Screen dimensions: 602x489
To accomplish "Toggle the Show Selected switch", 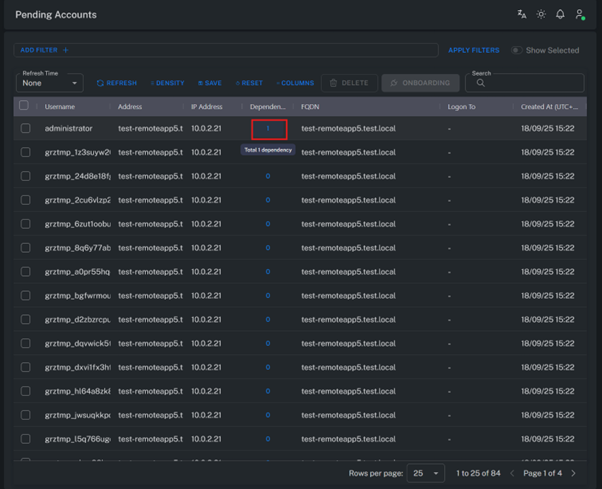I will (x=517, y=50).
